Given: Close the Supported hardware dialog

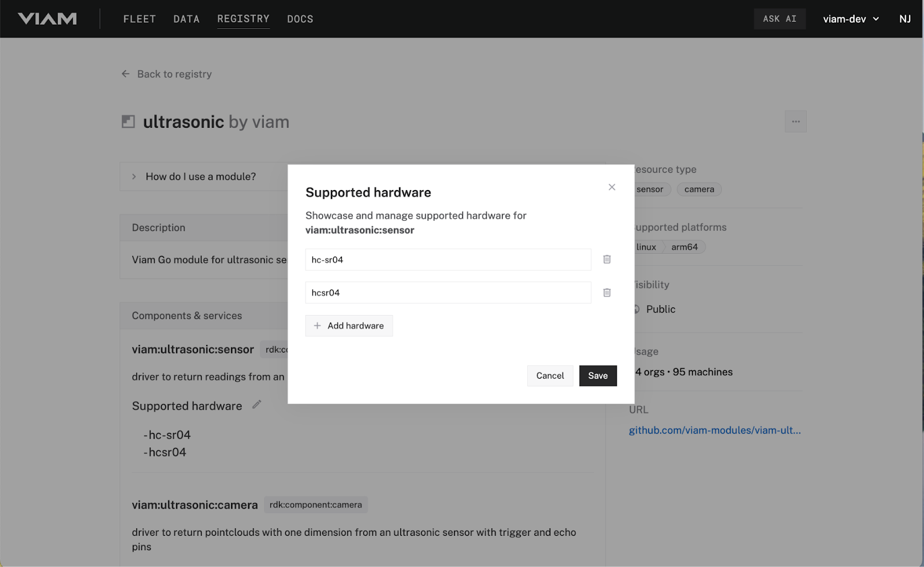Looking at the screenshot, I should coord(612,187).
